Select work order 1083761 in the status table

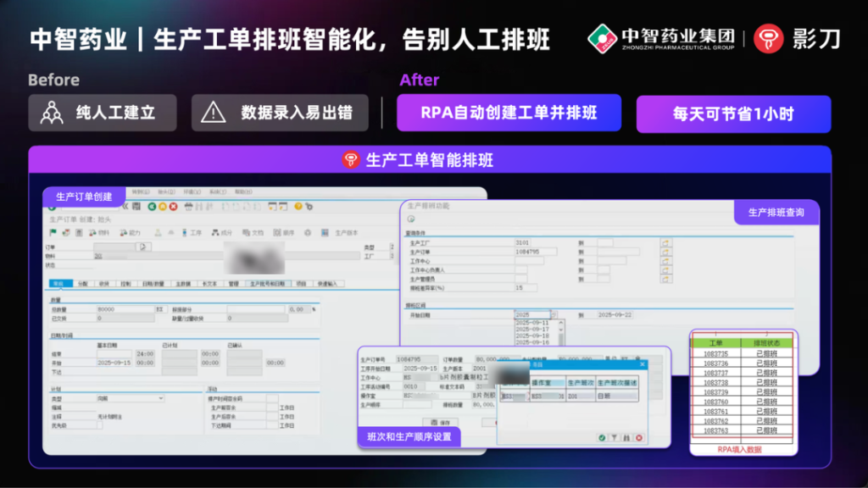tap(716, 412)
